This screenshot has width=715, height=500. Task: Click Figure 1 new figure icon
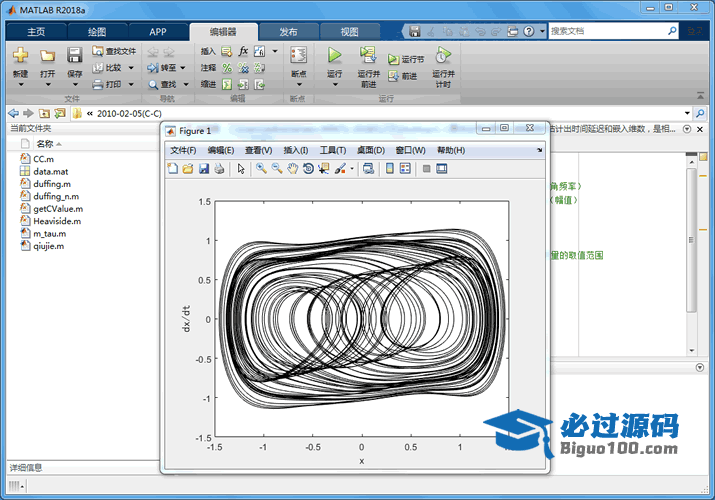(172, 169)
